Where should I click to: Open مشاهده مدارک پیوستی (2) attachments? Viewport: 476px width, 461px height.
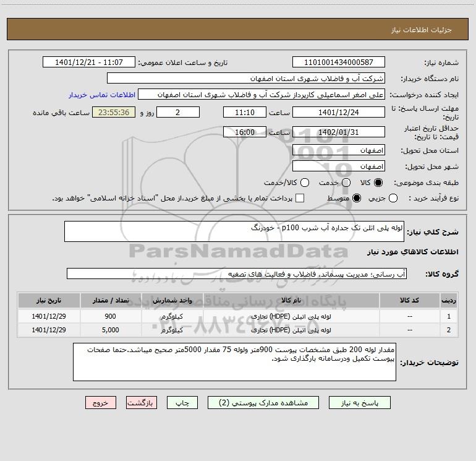[263, 403]
